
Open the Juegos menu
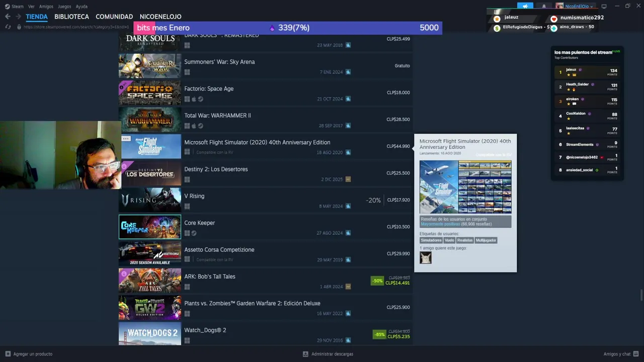coord(64,7)
